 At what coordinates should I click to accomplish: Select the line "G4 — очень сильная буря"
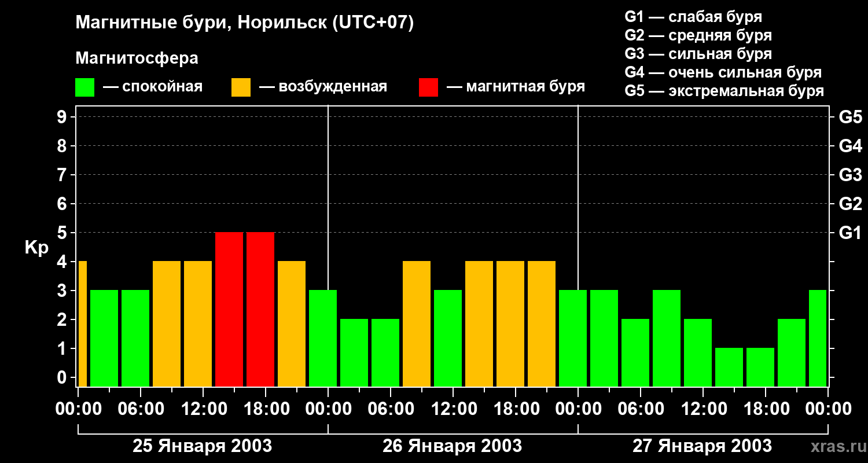tap(723, 72)
